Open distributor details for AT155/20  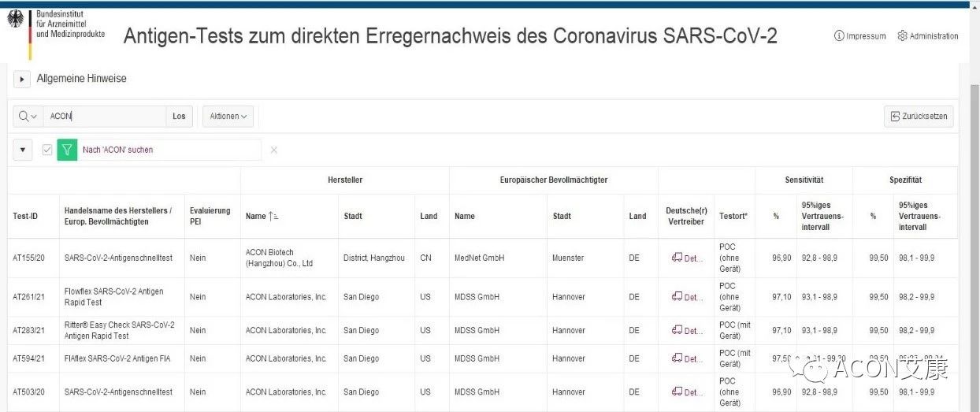pyautogui.click(x=685, y=258)
